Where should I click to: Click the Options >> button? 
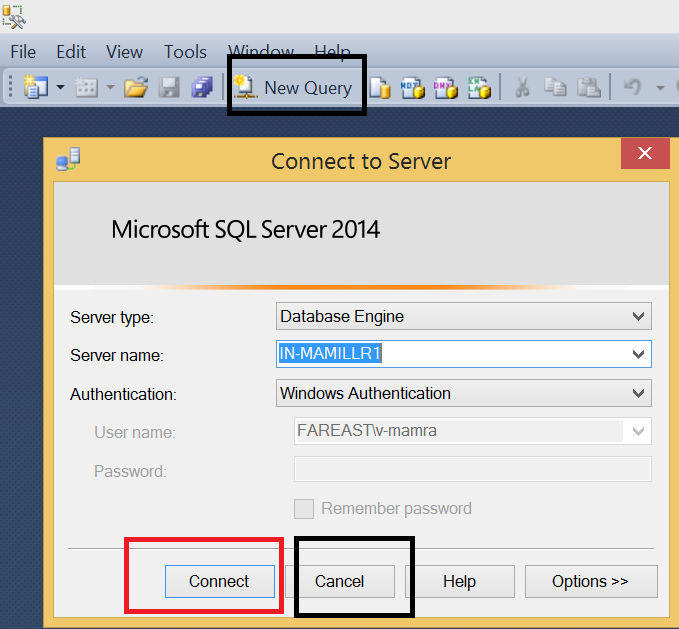tap(591, 581)
